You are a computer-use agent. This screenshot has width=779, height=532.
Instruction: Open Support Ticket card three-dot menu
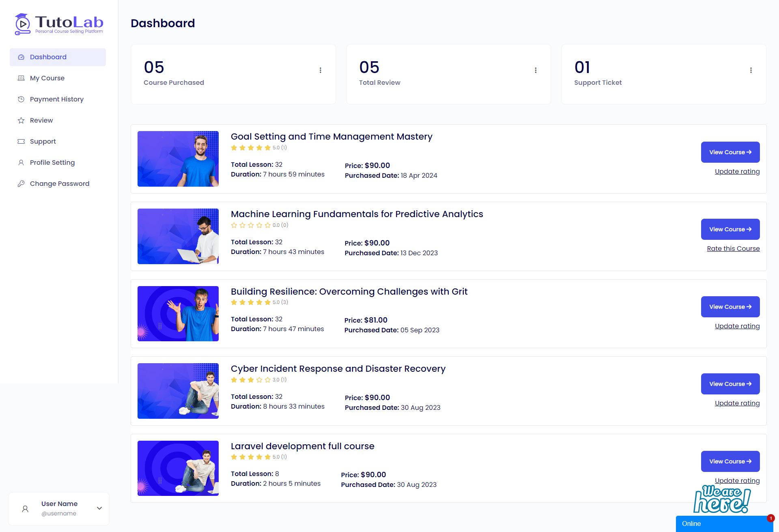coord(751,70)
